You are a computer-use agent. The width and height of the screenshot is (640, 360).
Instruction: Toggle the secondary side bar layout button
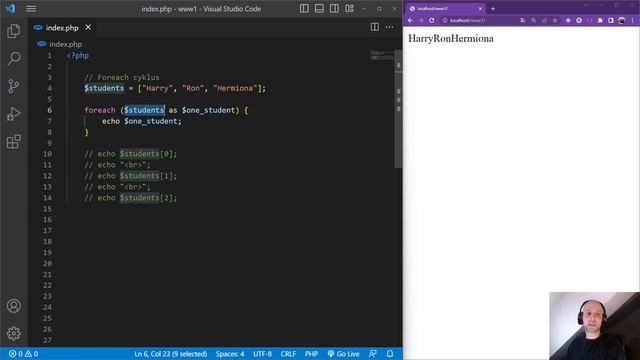334,9
